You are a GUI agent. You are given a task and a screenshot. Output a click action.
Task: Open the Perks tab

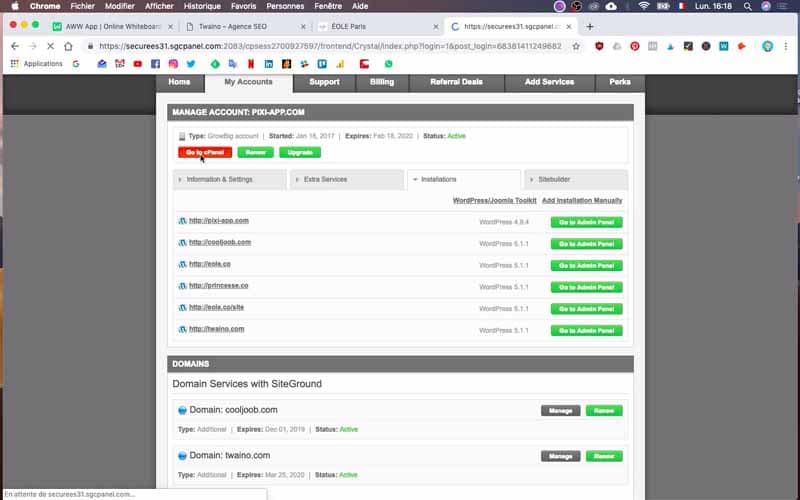point(620,82)
